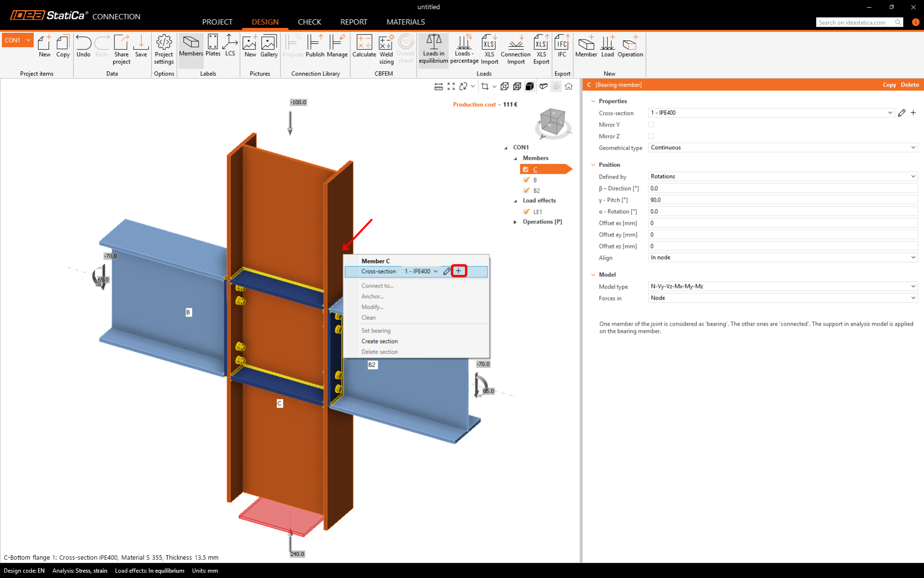Enable the Mirror Y checkbox
The height and width of the screenshot is (578, 924).
coord(651,125)
